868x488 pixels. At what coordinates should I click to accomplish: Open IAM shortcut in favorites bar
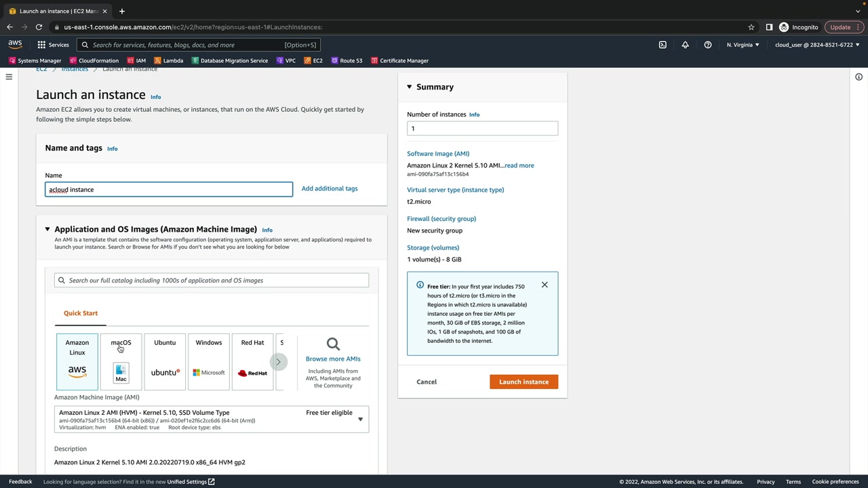click(136, 60)
